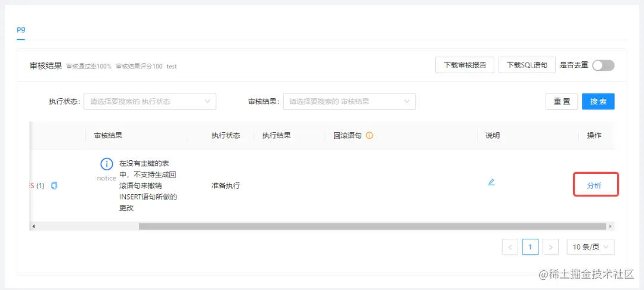The height and width of the screenshot is (290, 644).
Task: Click the 重置 button
Action: click(562, 102)
